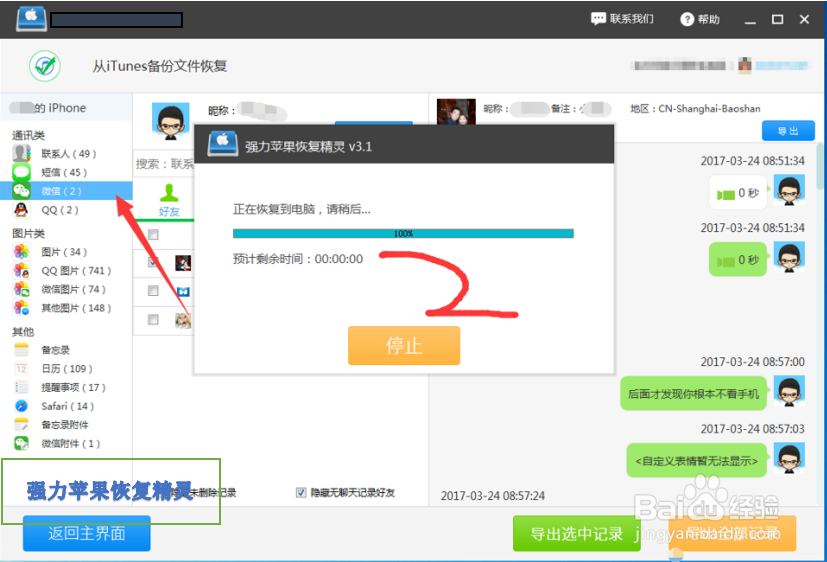This screenshot has height=562, width=827.
Task: Open 微信附件 (1) attachment icon
Action: pos(21,443)
